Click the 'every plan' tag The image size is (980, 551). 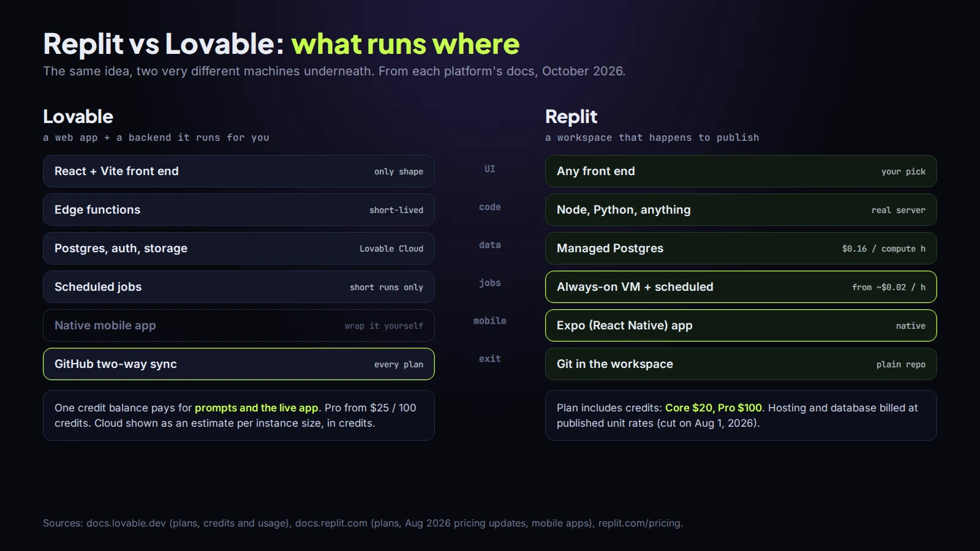click(x=399, y=364)
